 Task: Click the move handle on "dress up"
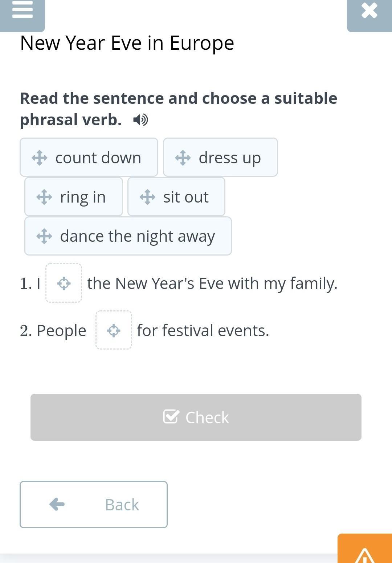pos(183,158)
